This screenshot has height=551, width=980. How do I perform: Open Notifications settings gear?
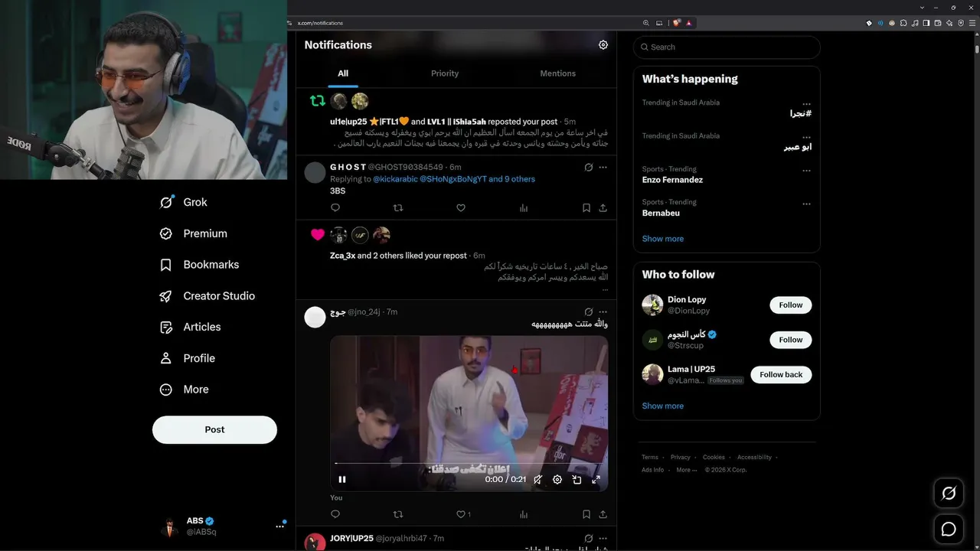tap(603, 45)
